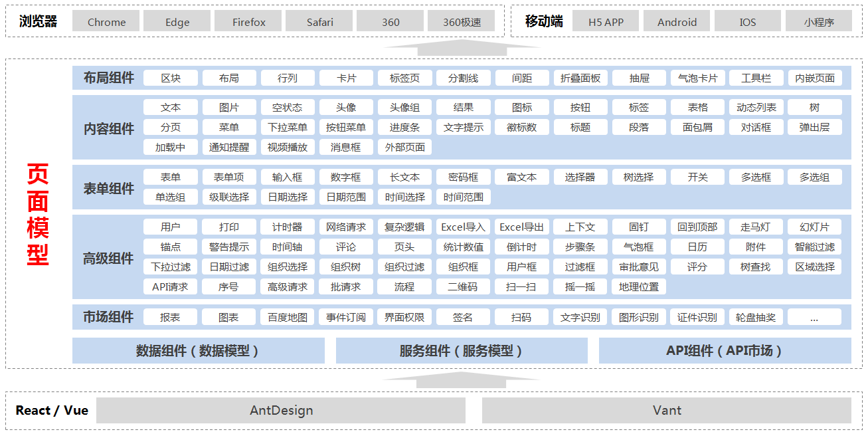Select the "对话框" component
Viewport: 868px width, 436px height.
tap(756, 127)
